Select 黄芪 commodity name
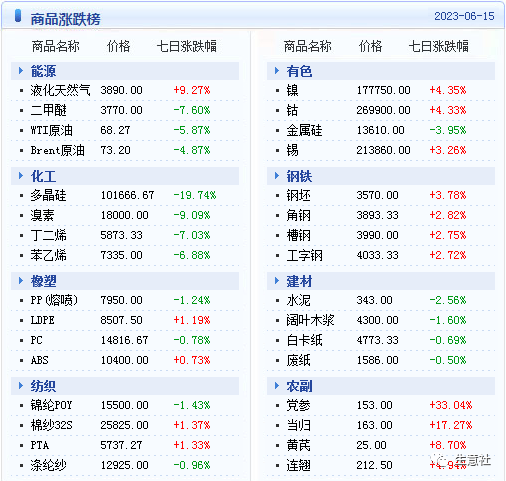506x481 pixels. [298, 445]
